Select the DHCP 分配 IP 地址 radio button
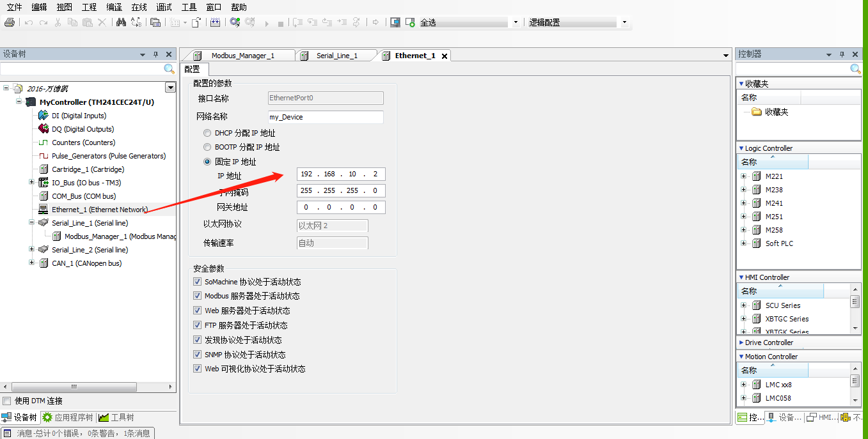 pos(207,133)
